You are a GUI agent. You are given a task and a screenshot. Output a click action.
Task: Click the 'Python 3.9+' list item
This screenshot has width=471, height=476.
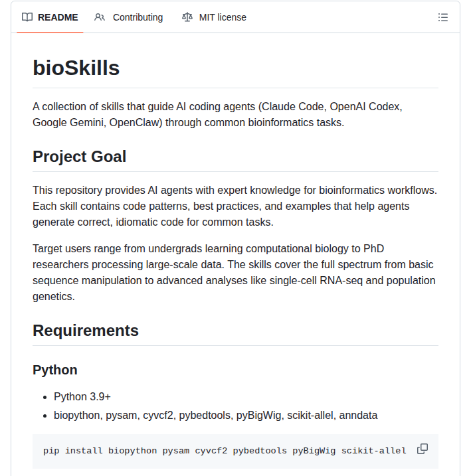click(82, 397)
